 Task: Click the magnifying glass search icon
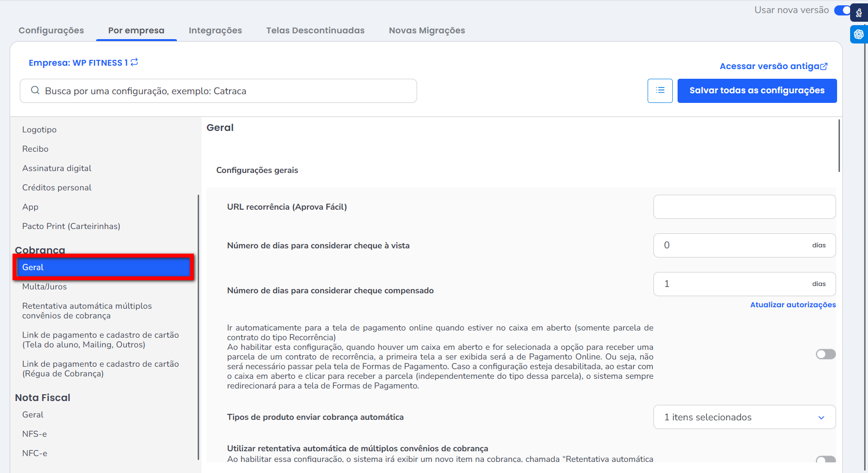click(x=35, y=91)
